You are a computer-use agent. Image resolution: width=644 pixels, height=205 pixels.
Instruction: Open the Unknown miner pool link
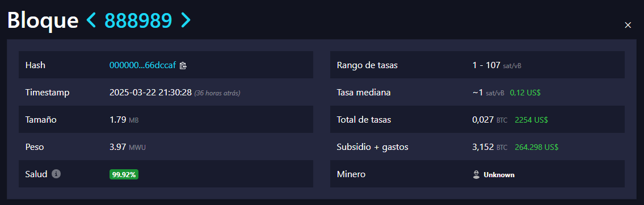(x=499, y=174)
